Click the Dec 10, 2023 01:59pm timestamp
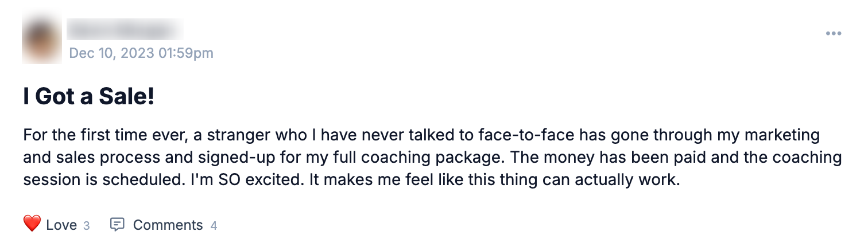The image size is (868, 251). 141,53
